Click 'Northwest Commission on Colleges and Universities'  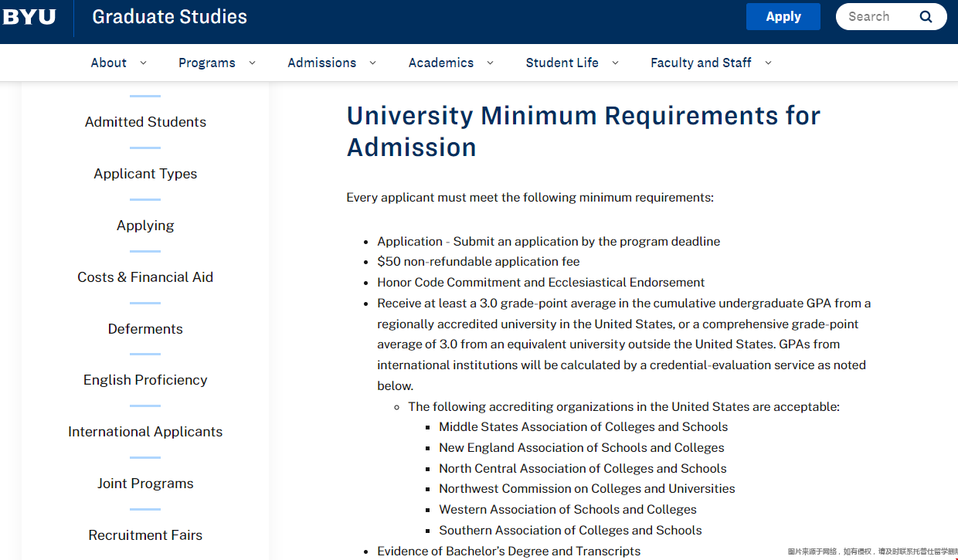click(x=587, y=489)
